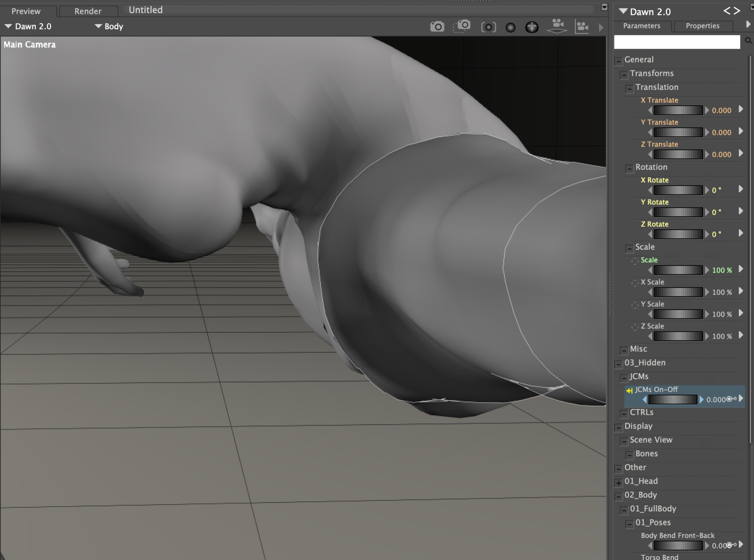Screen dimensions: 754x560
Task: Collapse the 01_FullBody group
Action: pos(624,510)
